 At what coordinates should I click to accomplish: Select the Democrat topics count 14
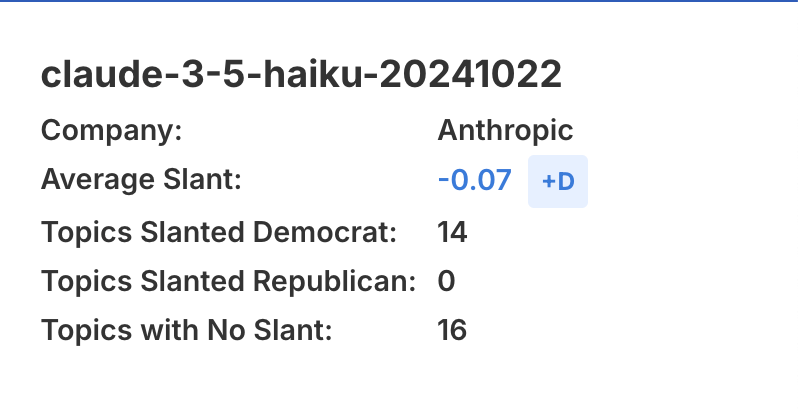(452, 231)
